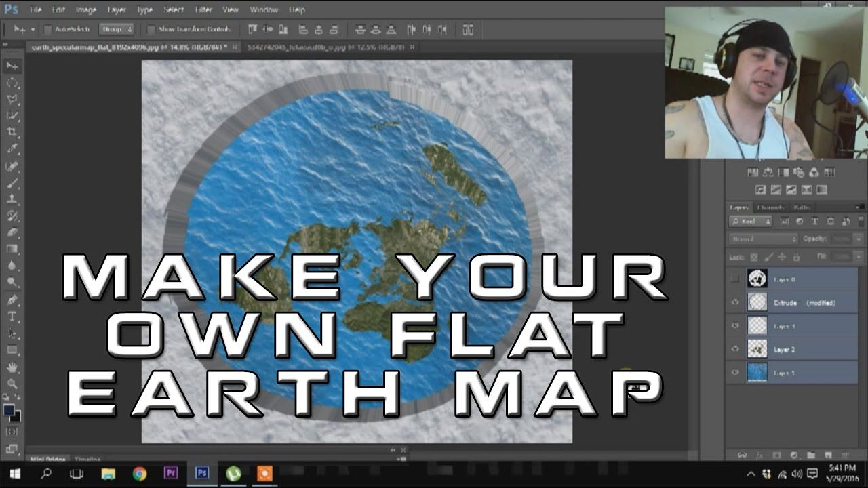Select the Crop tool
The height and width of the screenshot is (488, 868).
[x=12, y=132]
